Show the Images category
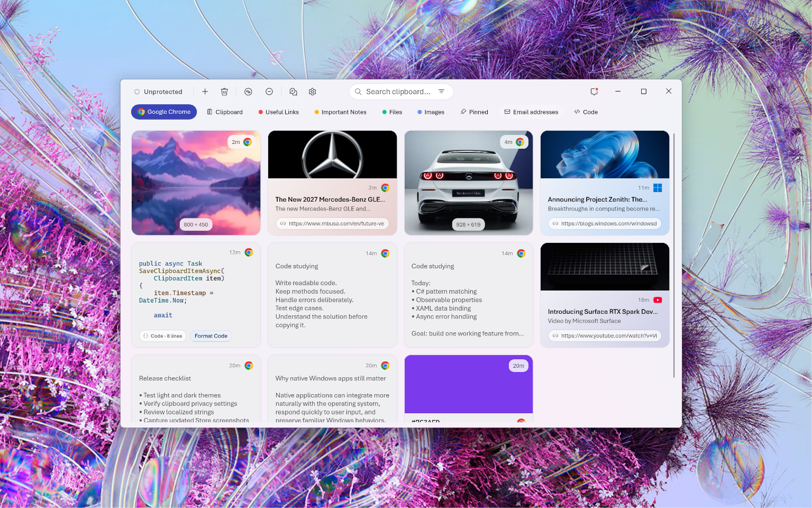 point(431,112)
